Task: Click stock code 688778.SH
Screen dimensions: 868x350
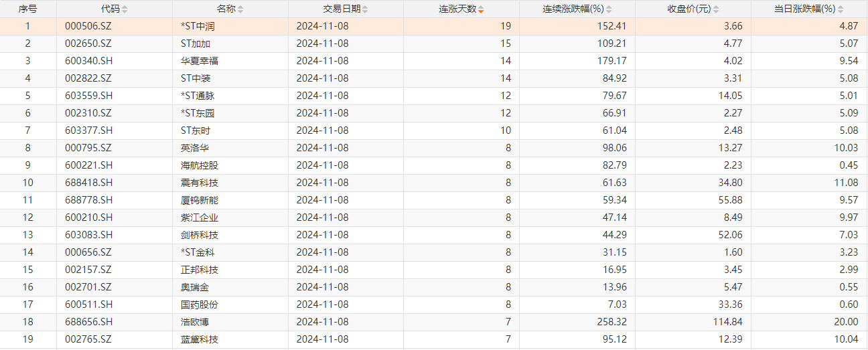Action: click(87, 200)
